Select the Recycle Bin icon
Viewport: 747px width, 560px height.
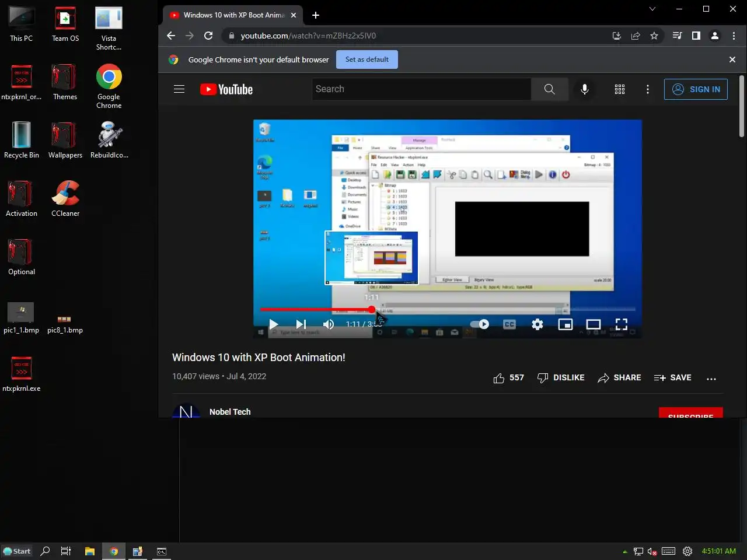coord(22,141)
